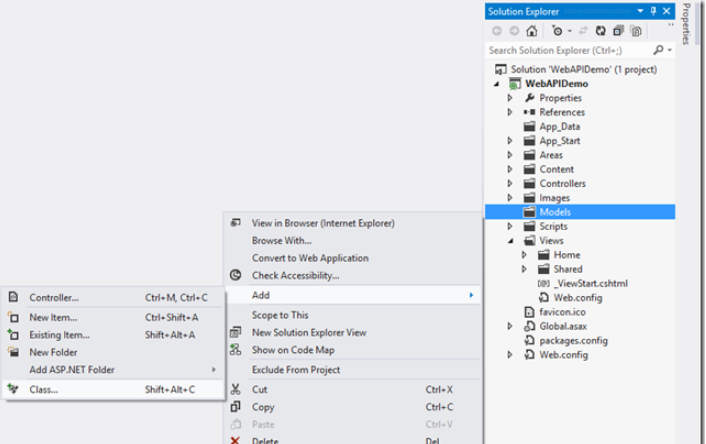Click into the Search Solution Explorer field
This screenshot has height=444, width=706.
570,50
